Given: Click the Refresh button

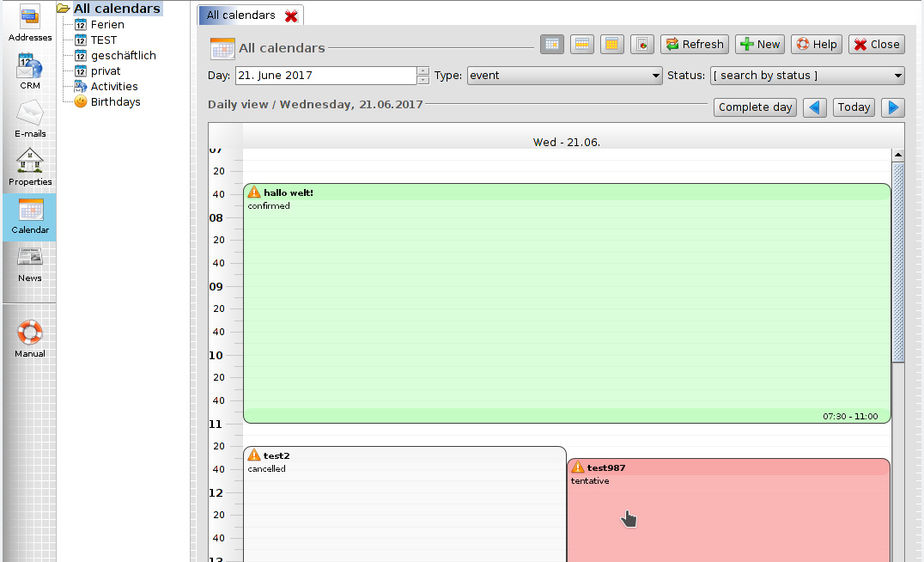Looking at the screenshot, I should tap(695, 45).
